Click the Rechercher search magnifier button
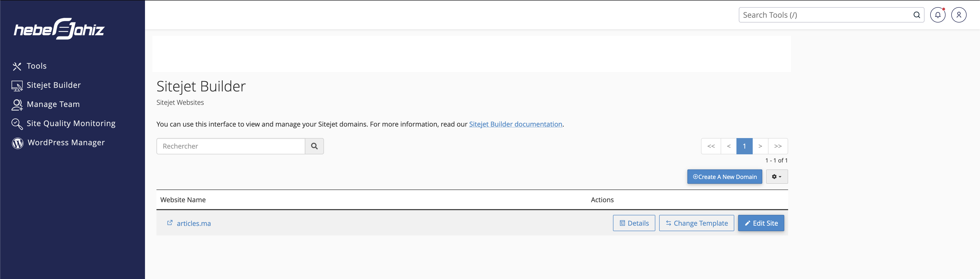Image resolution: width=980 pixels, height=279 pixels. tap(314, 146)
